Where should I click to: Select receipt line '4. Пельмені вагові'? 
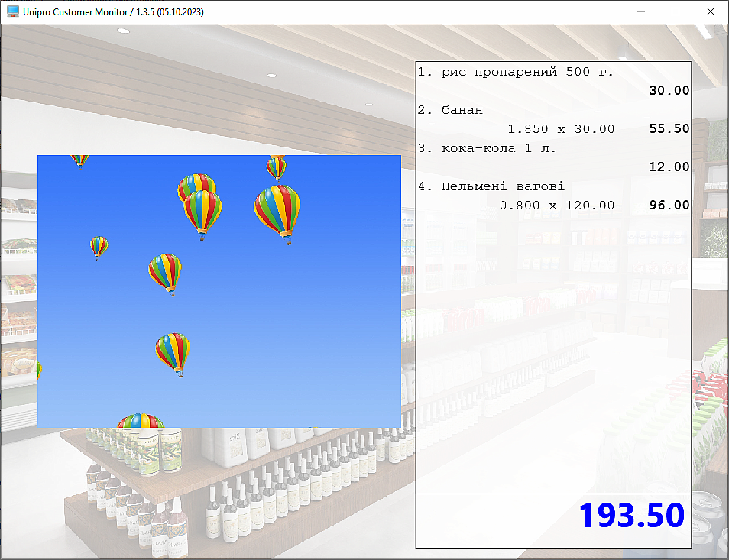tap(491, 186)
